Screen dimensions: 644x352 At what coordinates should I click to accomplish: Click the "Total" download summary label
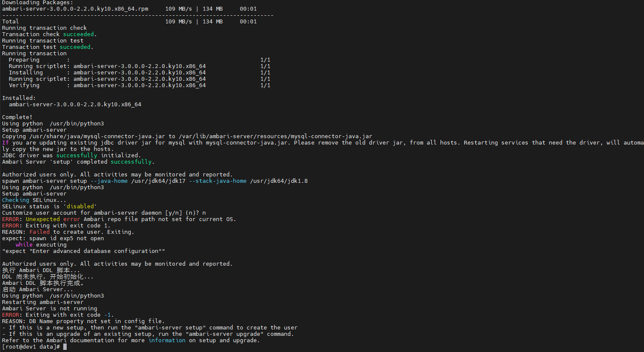[11, 22]
